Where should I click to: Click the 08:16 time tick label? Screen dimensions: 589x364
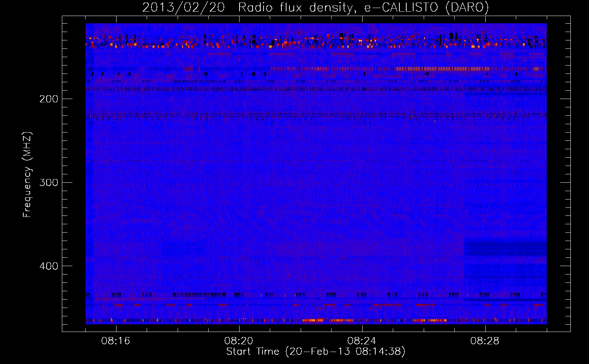[116, 341]
